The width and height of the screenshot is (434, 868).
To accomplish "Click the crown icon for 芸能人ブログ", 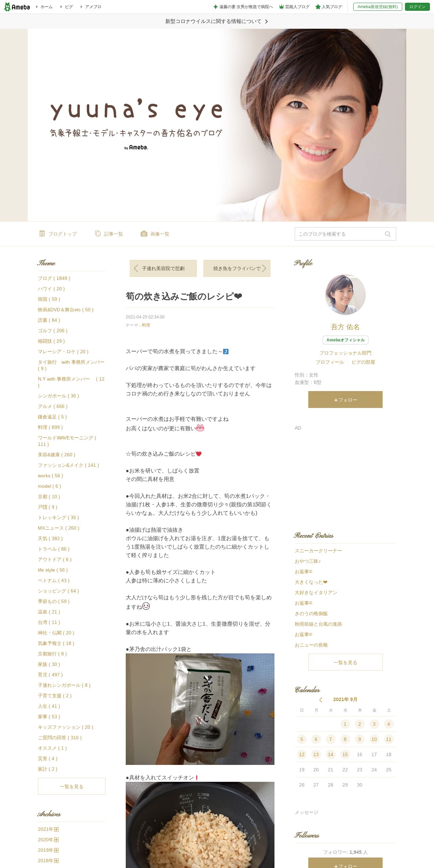I will 281,7.
